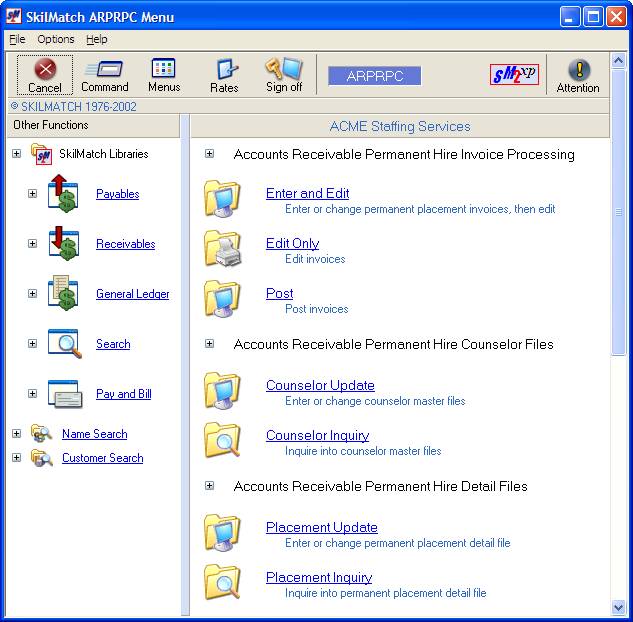
Task: Click the Search magnifier window icon
Action: point(65,343)
